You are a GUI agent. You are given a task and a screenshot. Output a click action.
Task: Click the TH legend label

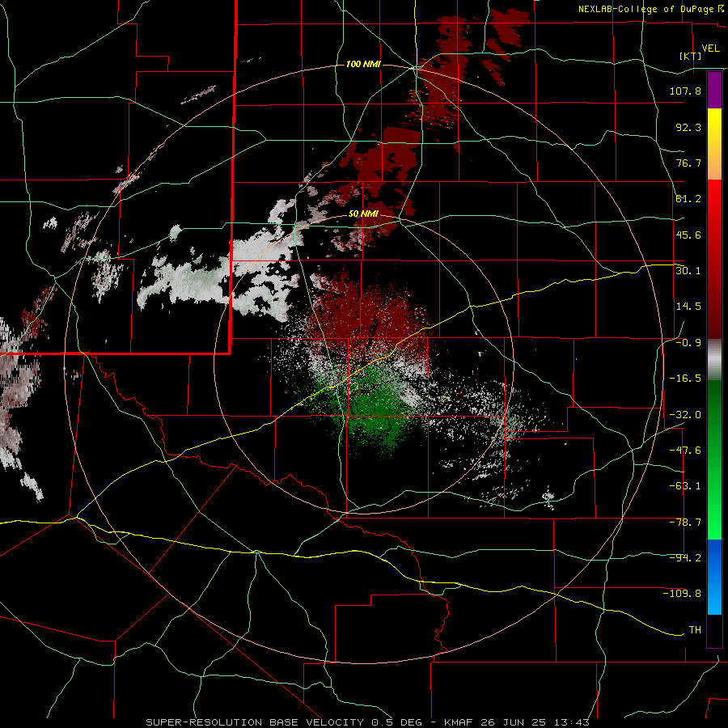point(695,630)
